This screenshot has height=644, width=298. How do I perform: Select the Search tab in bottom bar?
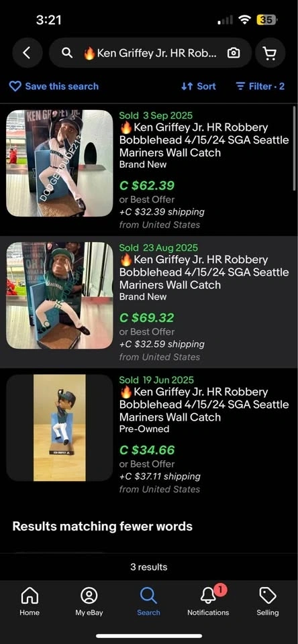pyautogui.click(x=148, y=601)
